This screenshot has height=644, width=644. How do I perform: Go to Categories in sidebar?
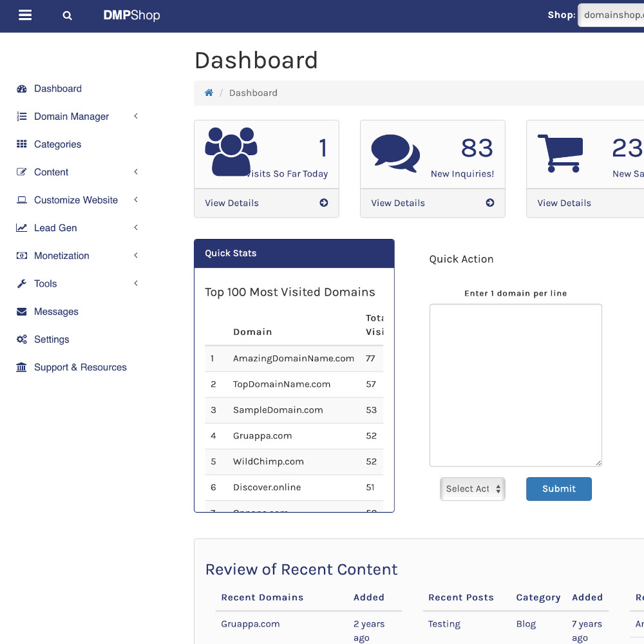(57, 144)
